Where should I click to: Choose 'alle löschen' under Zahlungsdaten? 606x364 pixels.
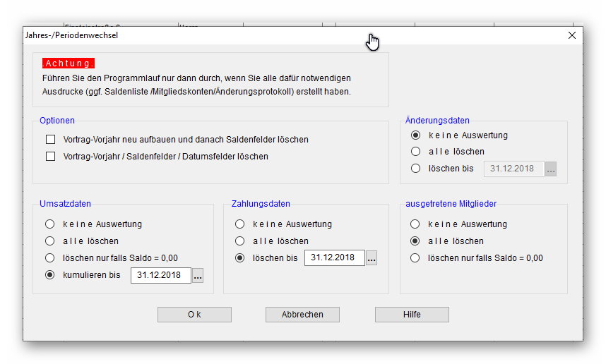242,241
